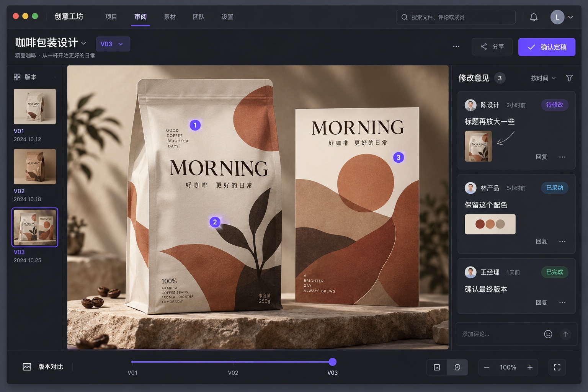Open the 素材 tab
The height and width of the screenshot is (392, 588).
[x=170, y=17]
